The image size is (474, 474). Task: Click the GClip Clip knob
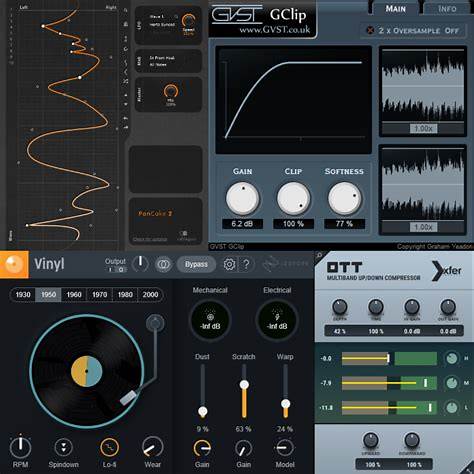pos(293,198)
